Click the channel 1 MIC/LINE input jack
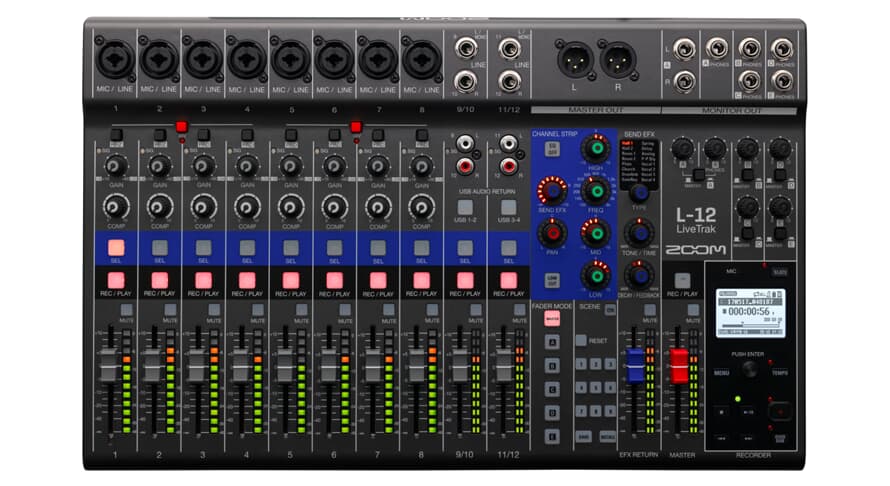 pos(116,59)
